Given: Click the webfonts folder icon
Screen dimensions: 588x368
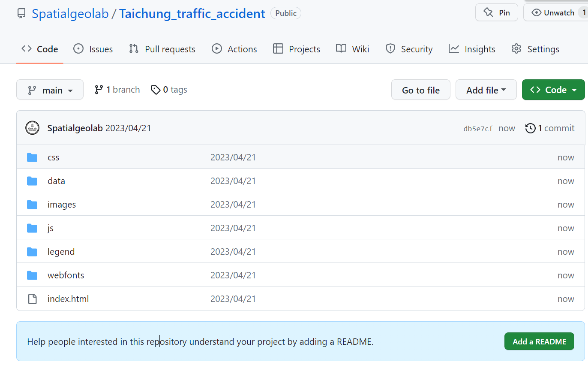Looking at the screenshot, I should (32, 275).
